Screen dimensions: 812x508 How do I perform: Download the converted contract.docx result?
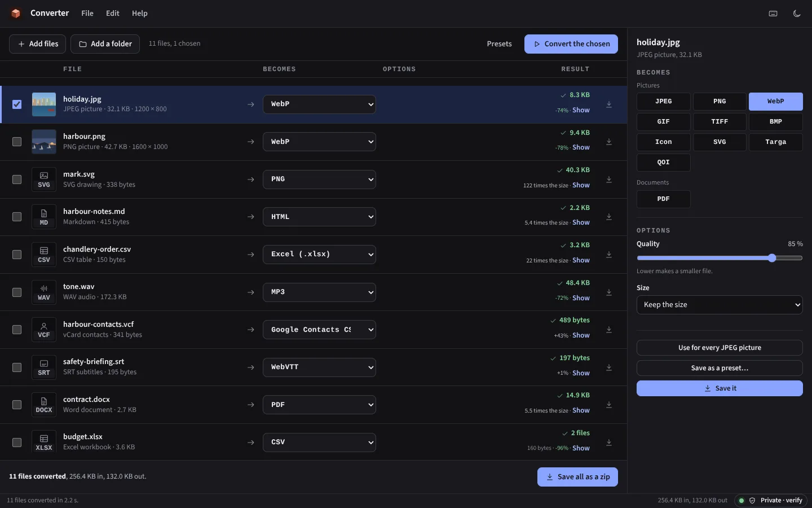click(609, 405)
